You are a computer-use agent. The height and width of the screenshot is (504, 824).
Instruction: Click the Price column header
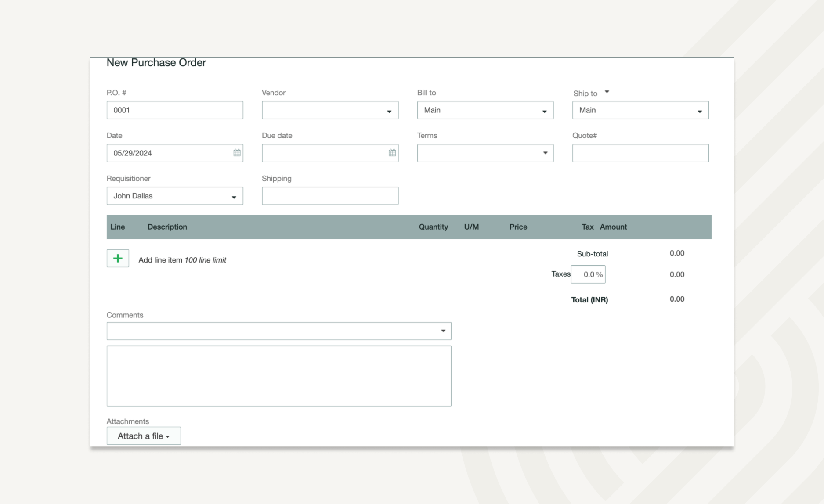518,227
